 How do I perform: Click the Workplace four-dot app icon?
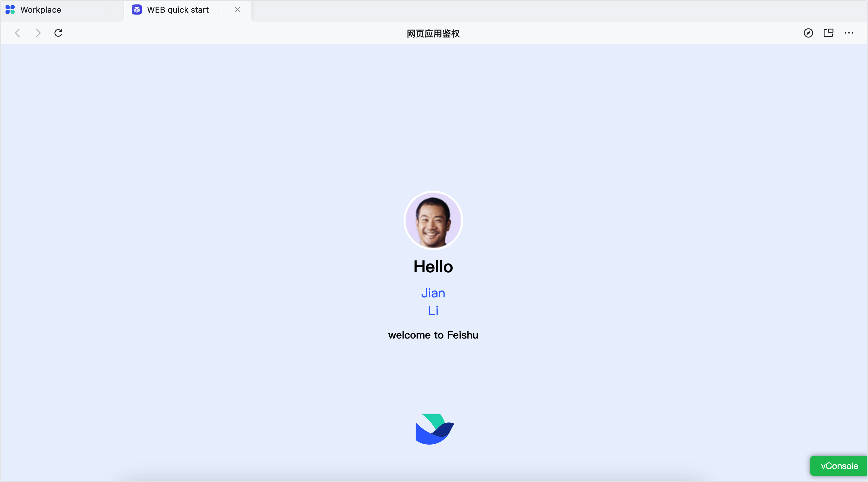(10, 10)
